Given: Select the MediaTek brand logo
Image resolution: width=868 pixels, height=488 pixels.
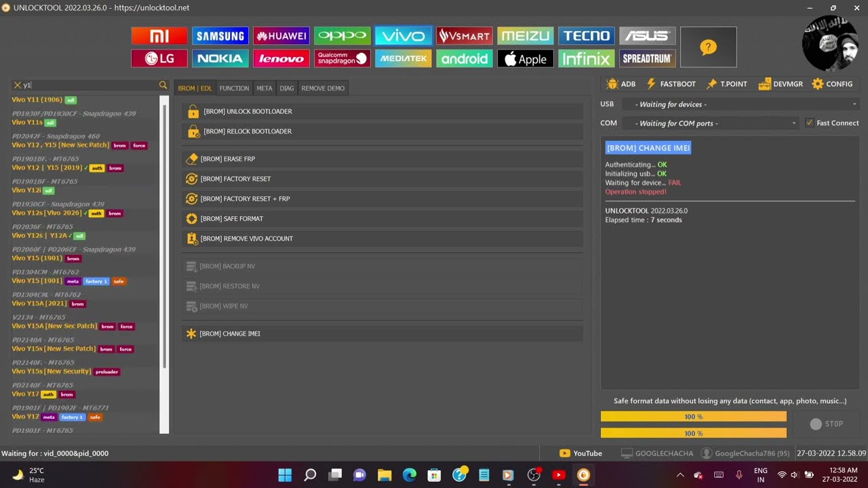Looking at the screenshot, I should click(x=403, y=58).
